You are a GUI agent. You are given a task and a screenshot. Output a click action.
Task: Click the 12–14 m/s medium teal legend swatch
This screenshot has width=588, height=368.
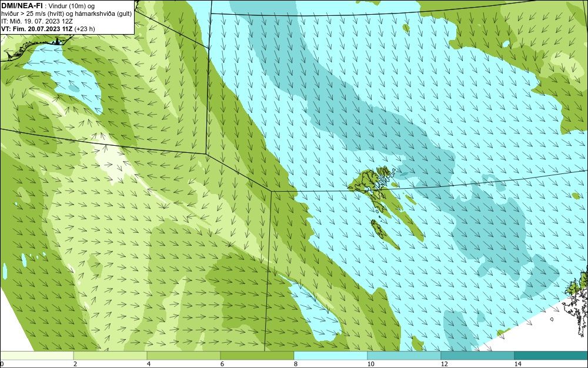click(477, 356)
